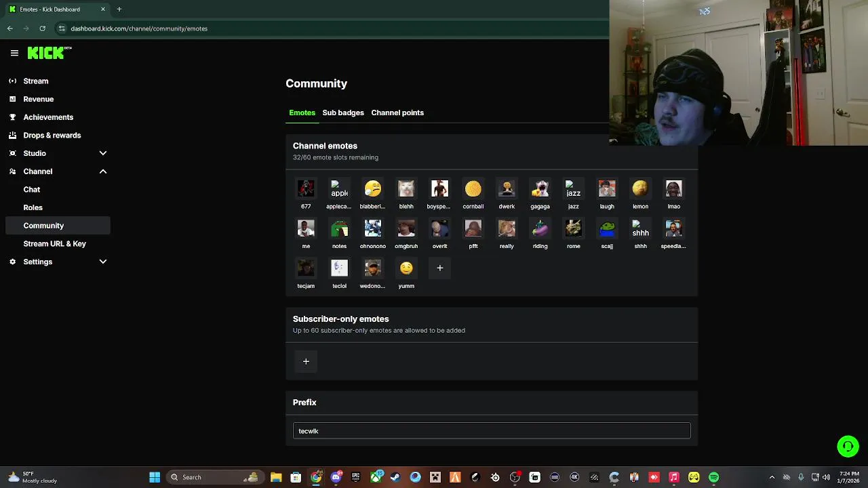Open the taskbar clock showing 7:24 PM

849,477
